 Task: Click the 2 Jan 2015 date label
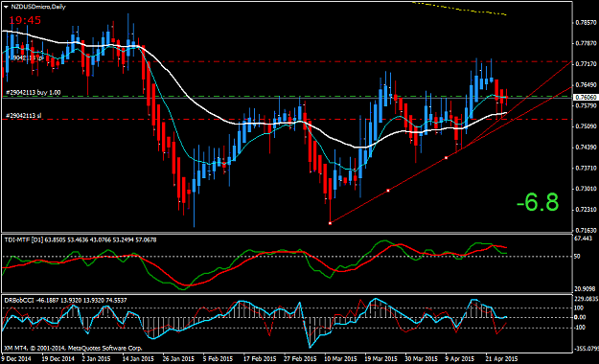coord(96,358)
